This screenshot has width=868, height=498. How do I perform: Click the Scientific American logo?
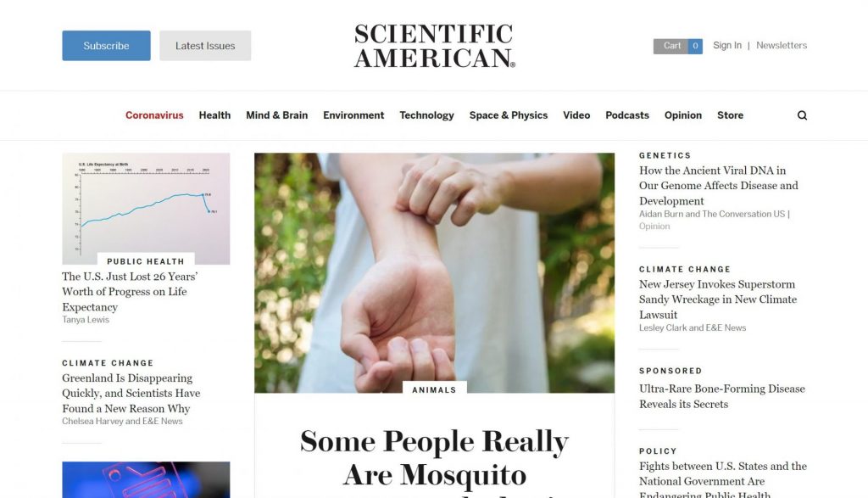[x=435, y=46]
